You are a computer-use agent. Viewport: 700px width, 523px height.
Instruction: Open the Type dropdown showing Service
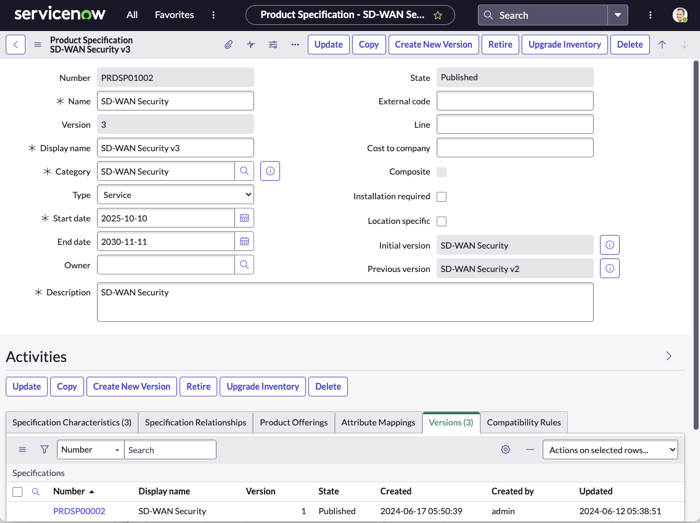[x=175, y=195]
